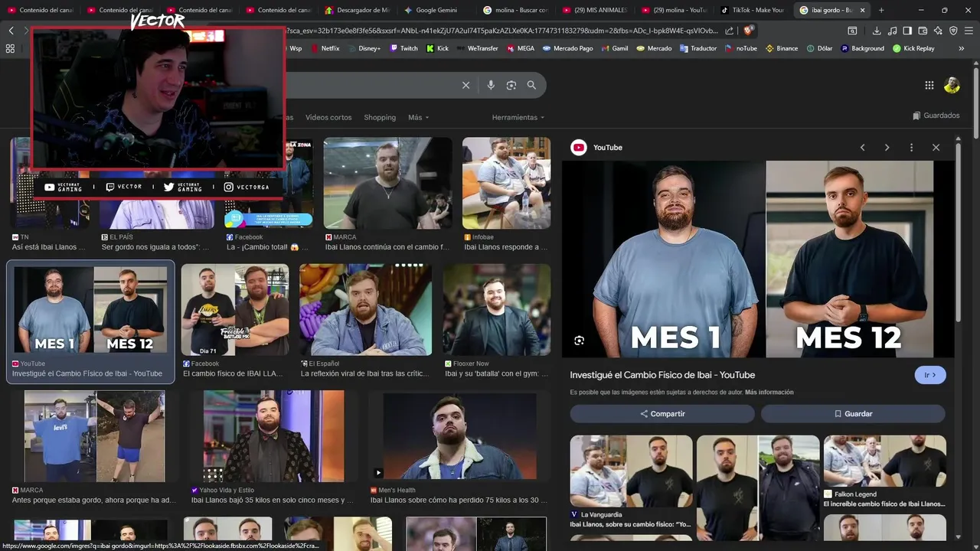The height and width of the screenshot is (551, 980).
Task: Open the Men's Health image result
Action: coord(459,436)
